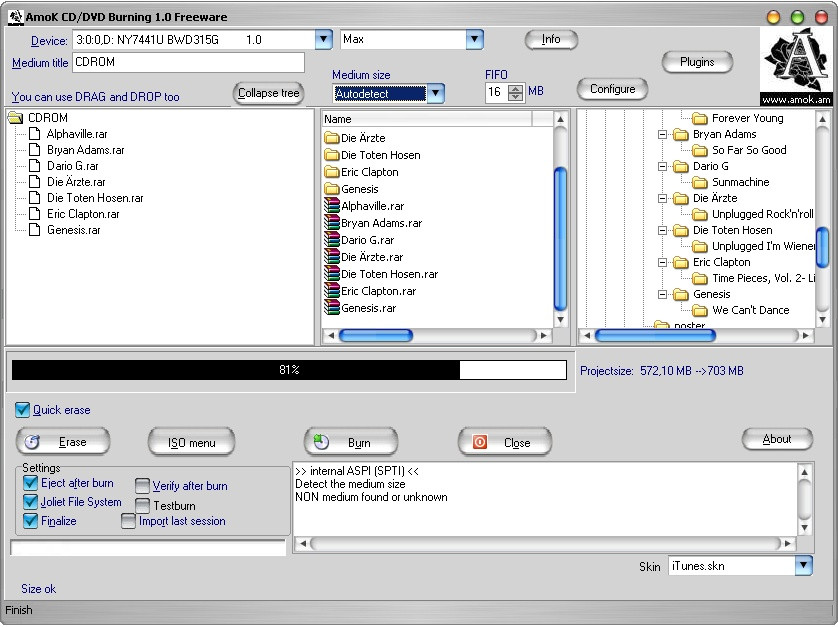This screenshot has width=838, height=627.
Task: Open the Plugins button
Action: point(697,62)
